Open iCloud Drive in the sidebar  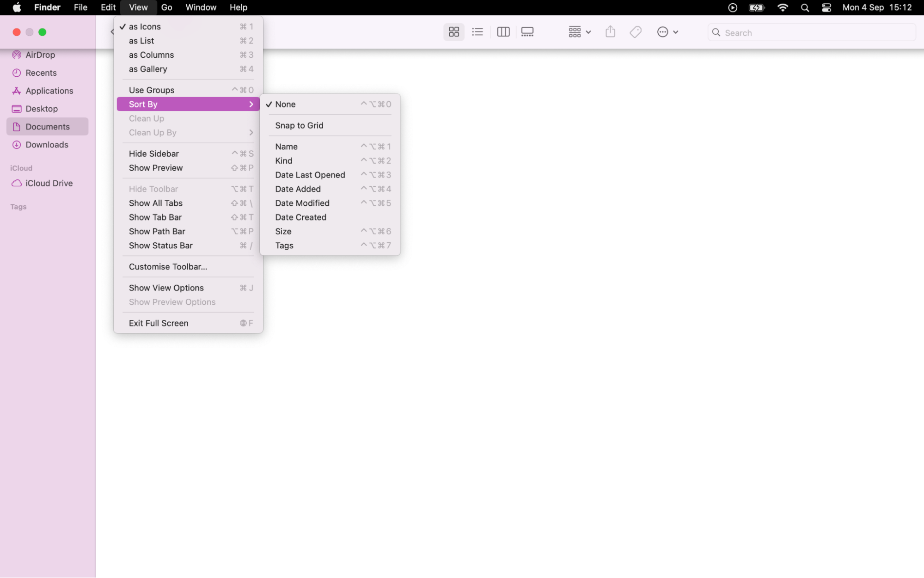[47, 183]
